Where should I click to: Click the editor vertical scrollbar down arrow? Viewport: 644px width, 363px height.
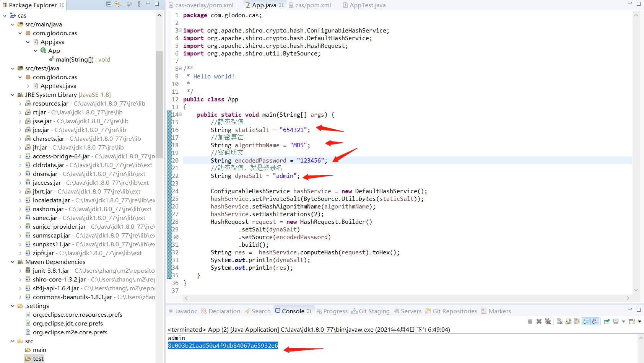[x=636, y=290]
